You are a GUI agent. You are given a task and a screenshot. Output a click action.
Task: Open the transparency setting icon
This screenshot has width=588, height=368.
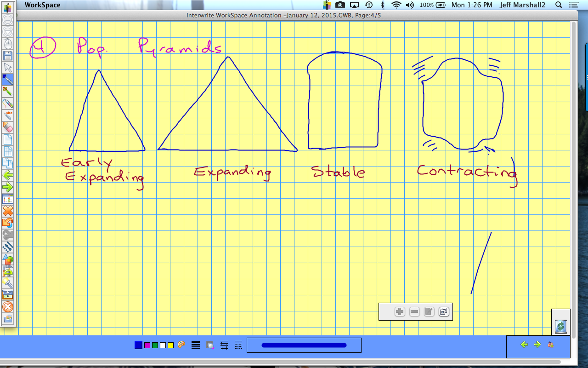210,345
